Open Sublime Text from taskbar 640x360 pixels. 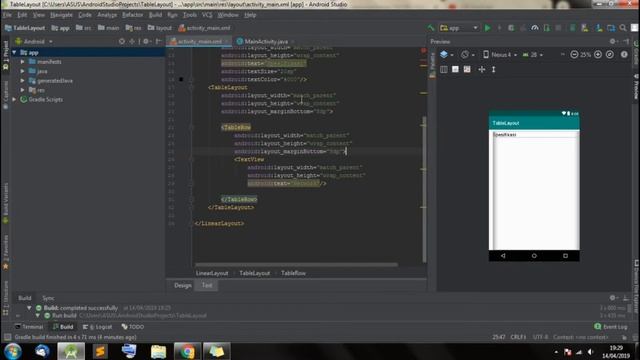pos(100,351)
